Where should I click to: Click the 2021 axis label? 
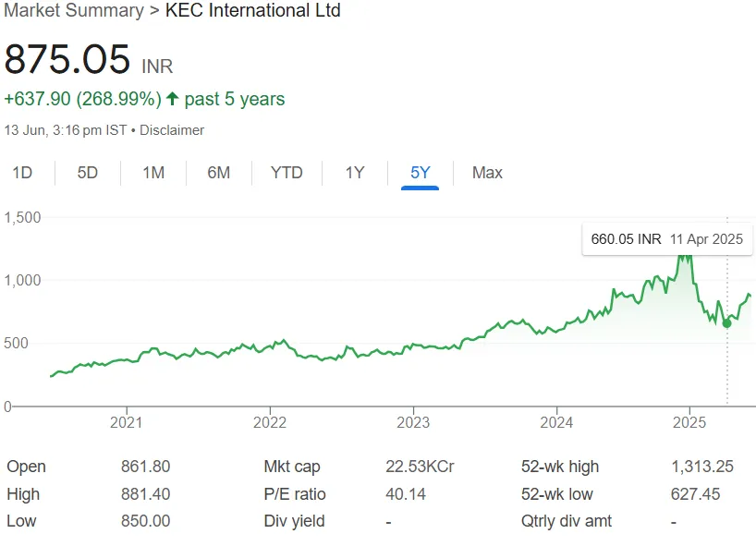coord(127,422)
